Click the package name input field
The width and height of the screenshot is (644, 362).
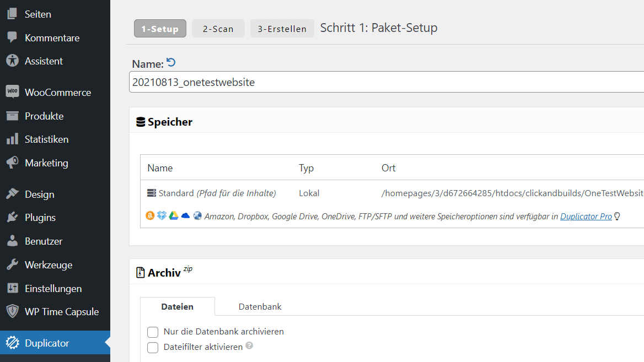tap(387, 82)
